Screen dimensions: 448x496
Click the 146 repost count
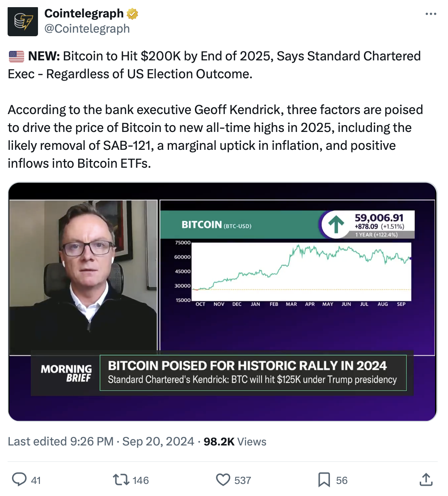click(141, 480)
